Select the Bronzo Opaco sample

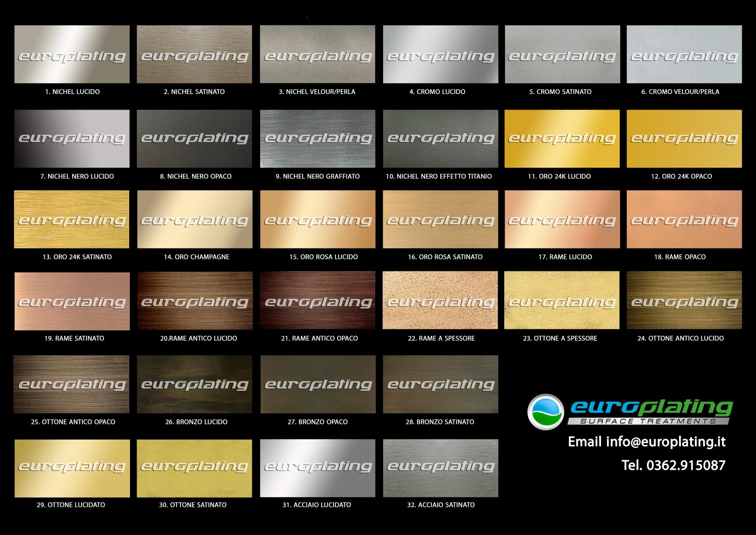pyautogui.click(x=318, y=384)
